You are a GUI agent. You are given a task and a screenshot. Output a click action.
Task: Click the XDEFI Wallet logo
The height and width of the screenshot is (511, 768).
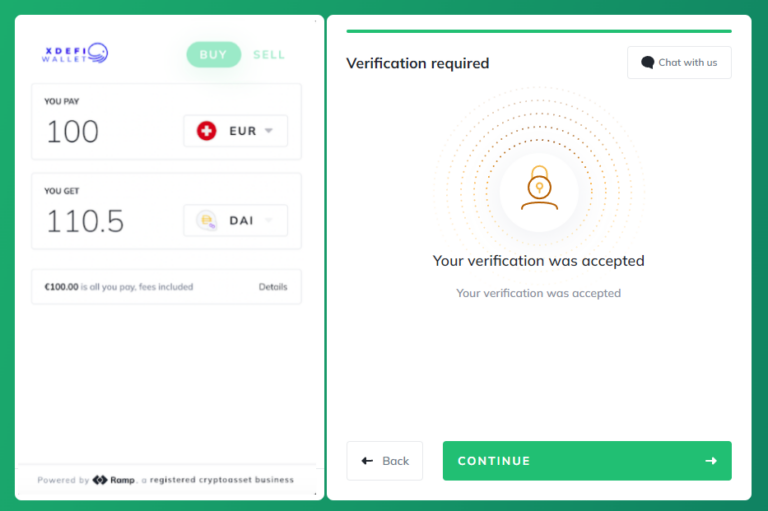(75, 53)
